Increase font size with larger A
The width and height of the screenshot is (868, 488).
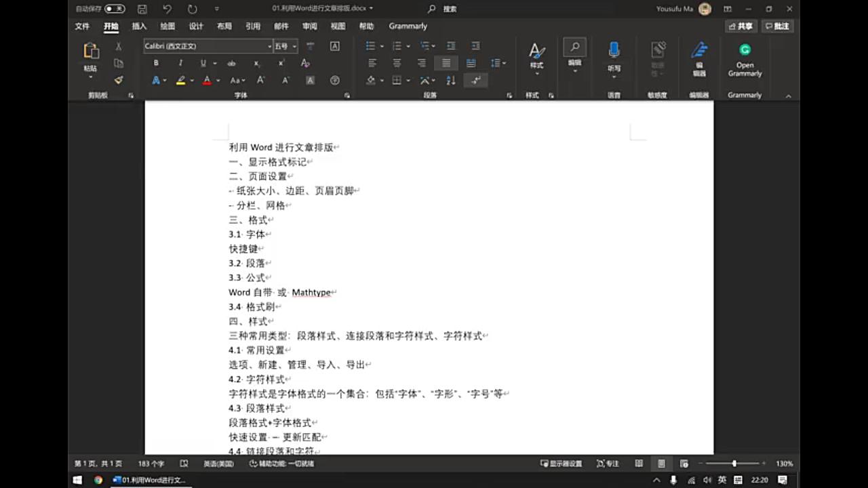tap(260, 80)
